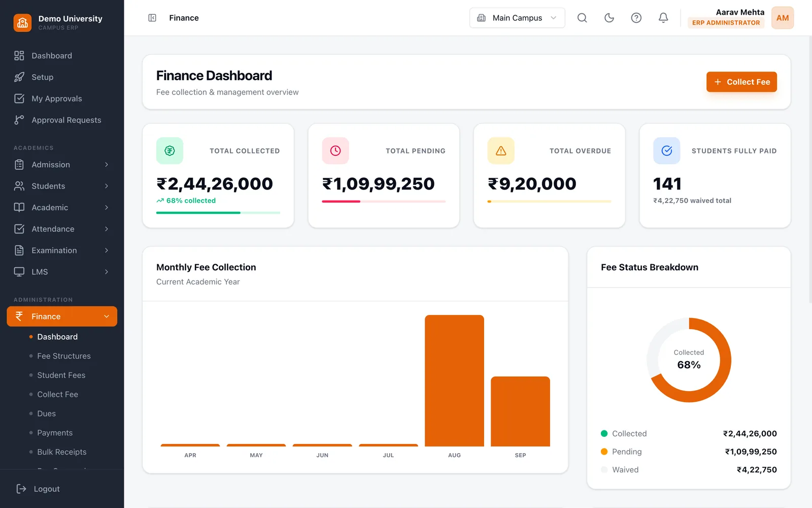Open Fee Structures under Finance

coord(64,356)
